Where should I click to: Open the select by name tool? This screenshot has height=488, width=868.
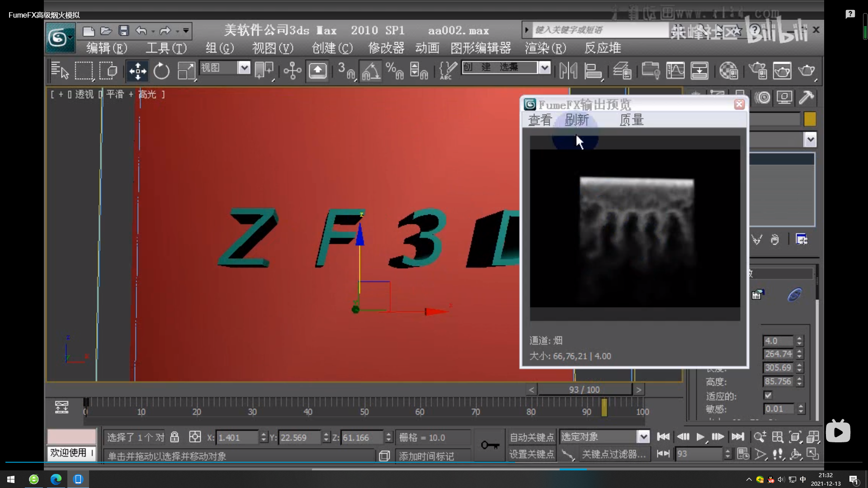pos(59,71)
